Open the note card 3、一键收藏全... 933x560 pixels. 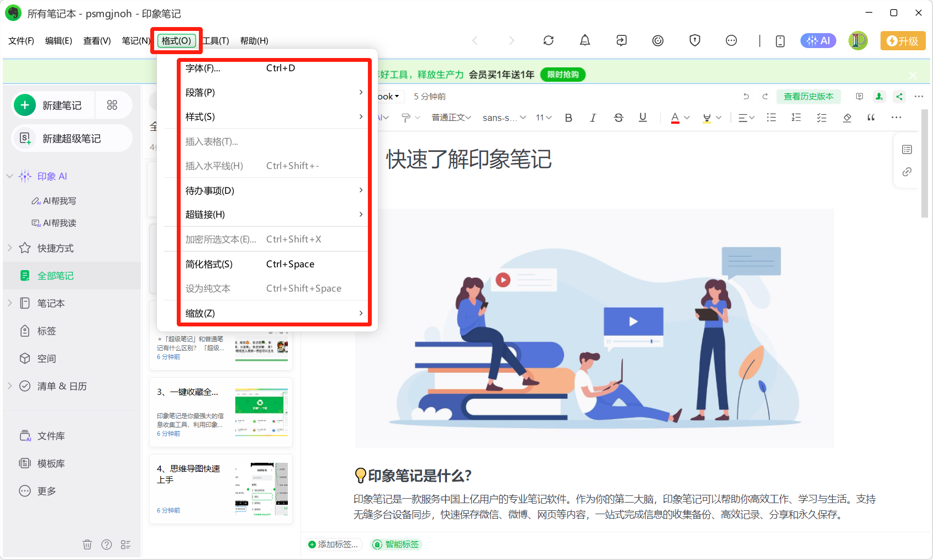point(221,413)
